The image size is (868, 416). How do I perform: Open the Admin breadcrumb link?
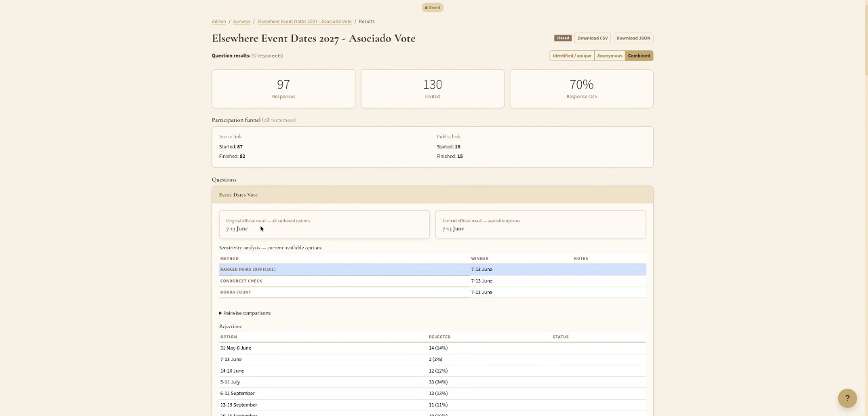coord(218,22)
